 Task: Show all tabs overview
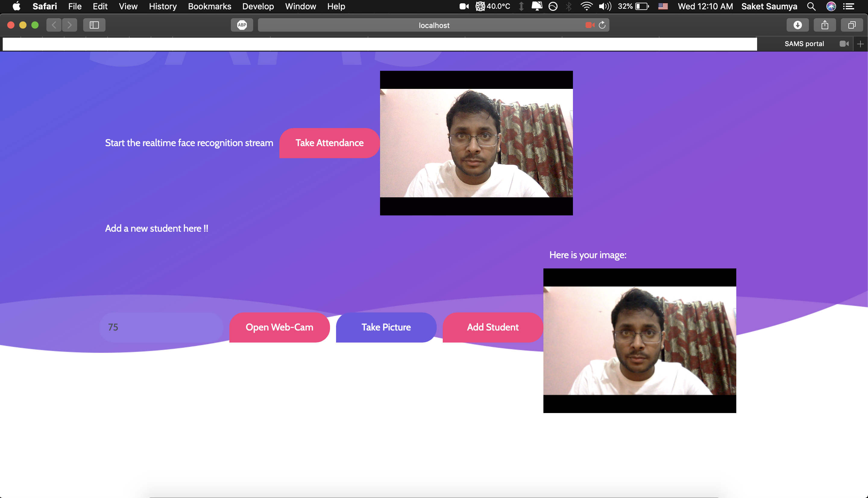pyautogui.click(x=852, y=25)
